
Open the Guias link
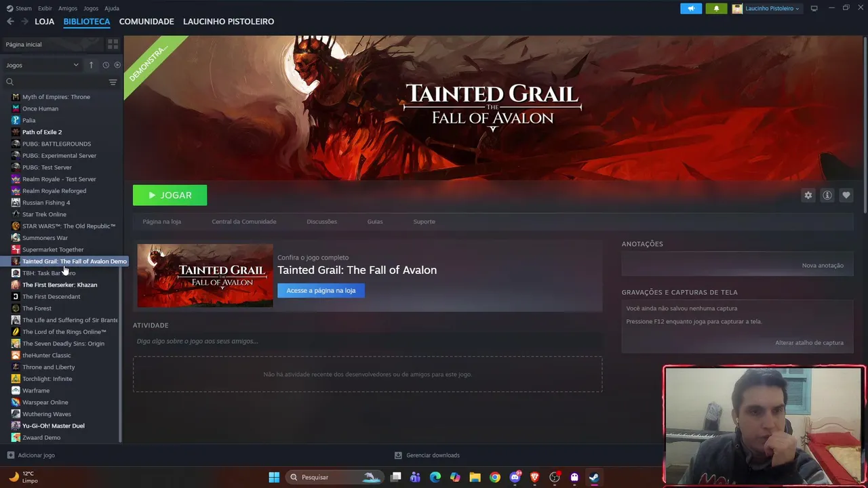(375, 222)
